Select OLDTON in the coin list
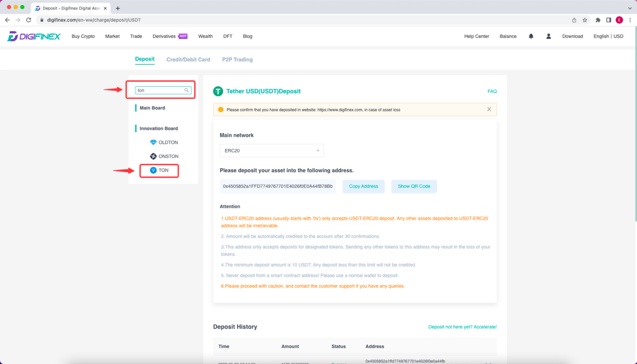The height and width of the screenshot is (364, 637). point(164,142)
